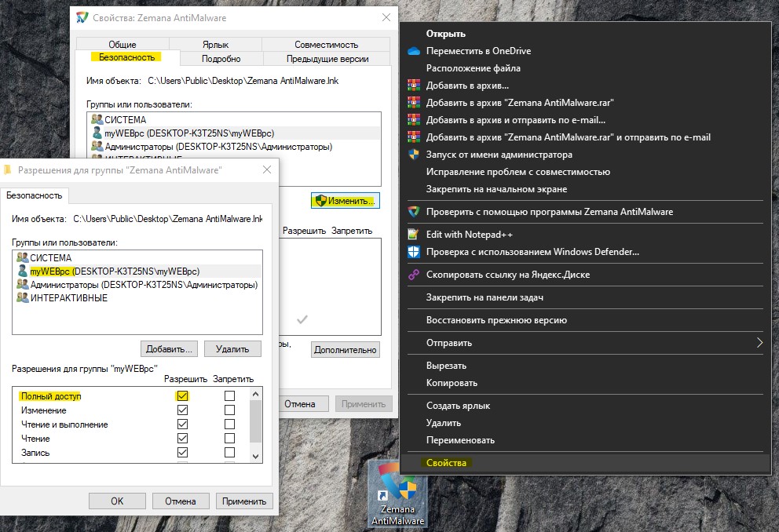This screenshot has height=532, width=779.
Task: Click Notepad++ icon in context menu
Action: (413, 235)
